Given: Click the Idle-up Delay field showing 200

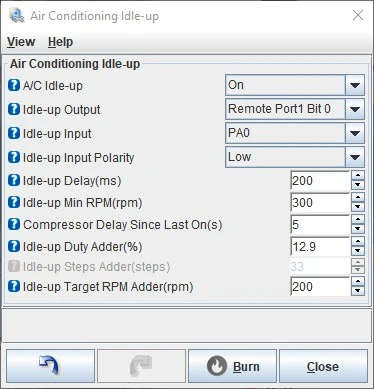Looking at the screenshot, I should coord(320,181).
